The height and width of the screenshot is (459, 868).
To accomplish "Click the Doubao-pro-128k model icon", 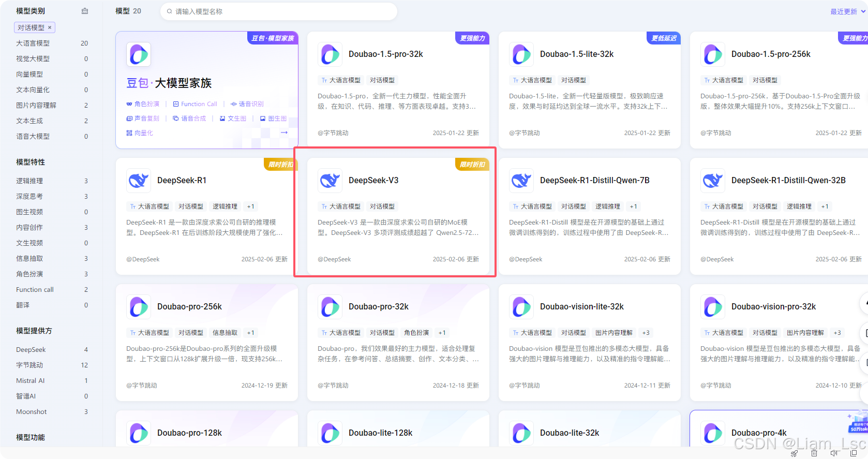I will coord(139,433).
